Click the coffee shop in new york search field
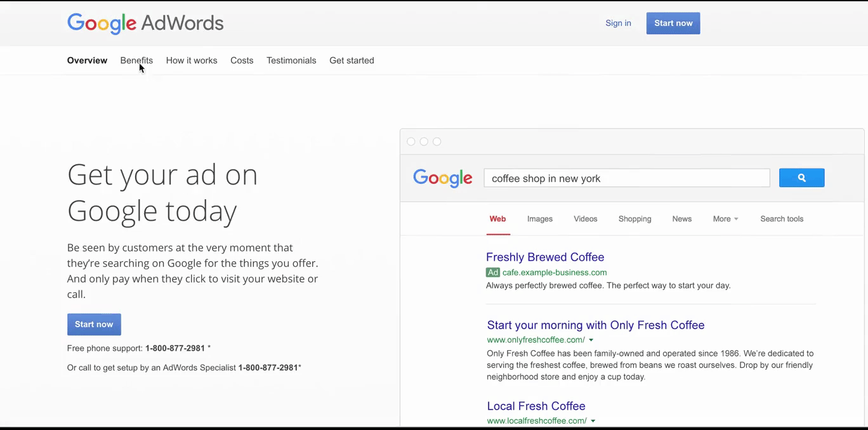The image size is (868, 430). tap(627, 178)
